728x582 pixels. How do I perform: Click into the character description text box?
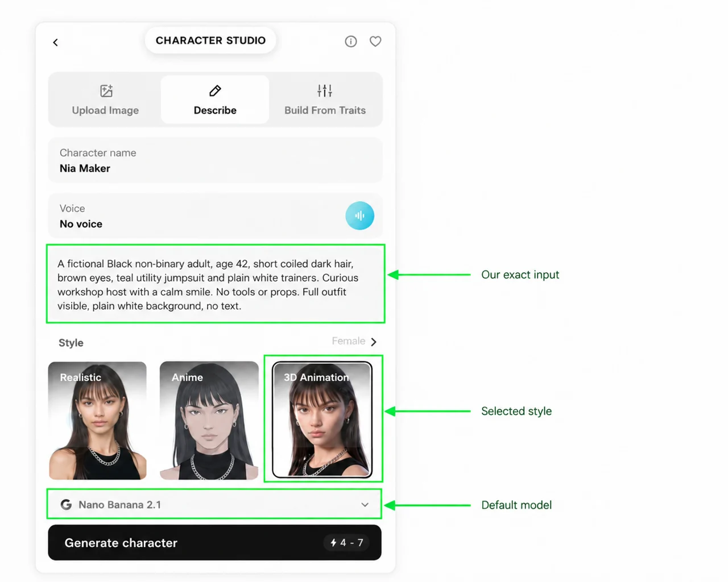tap(216, 284)
